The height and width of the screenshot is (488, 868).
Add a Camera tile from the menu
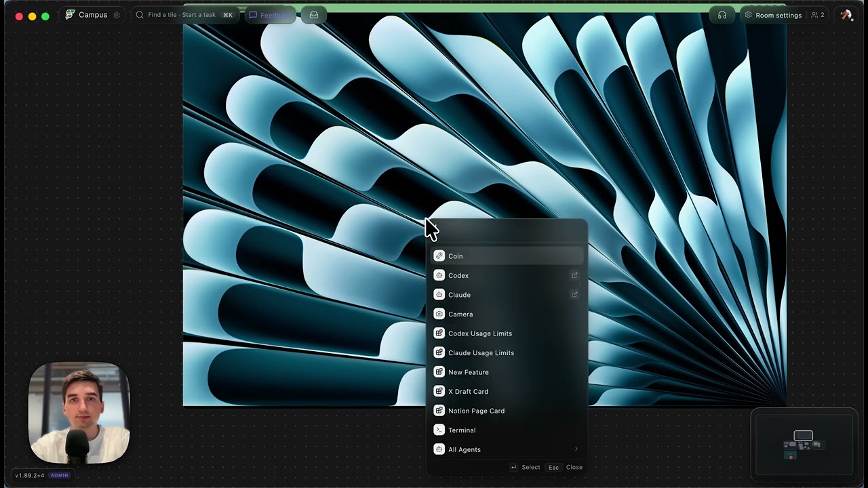click(x=507, y=314)
